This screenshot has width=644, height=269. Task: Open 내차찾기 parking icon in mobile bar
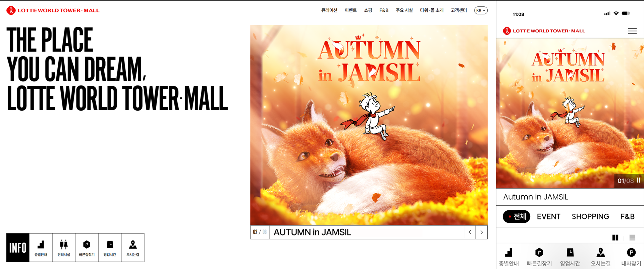[x=631, y=257]
